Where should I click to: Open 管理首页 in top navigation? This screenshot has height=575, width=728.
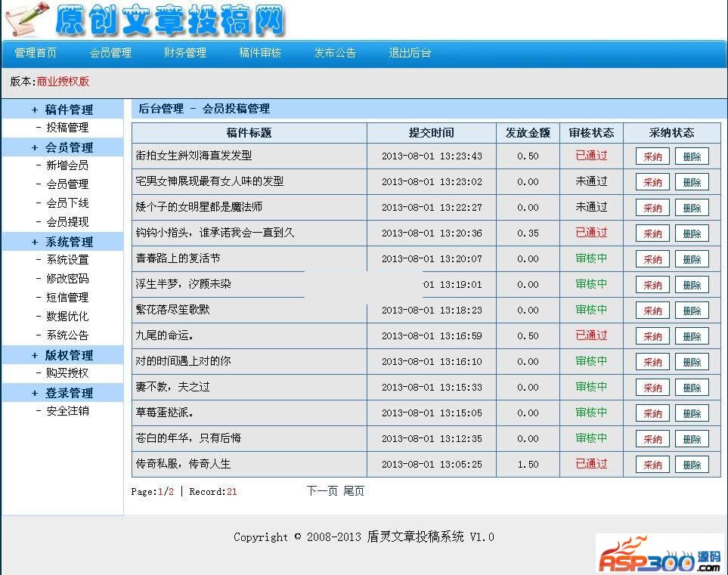pos(36,53)
